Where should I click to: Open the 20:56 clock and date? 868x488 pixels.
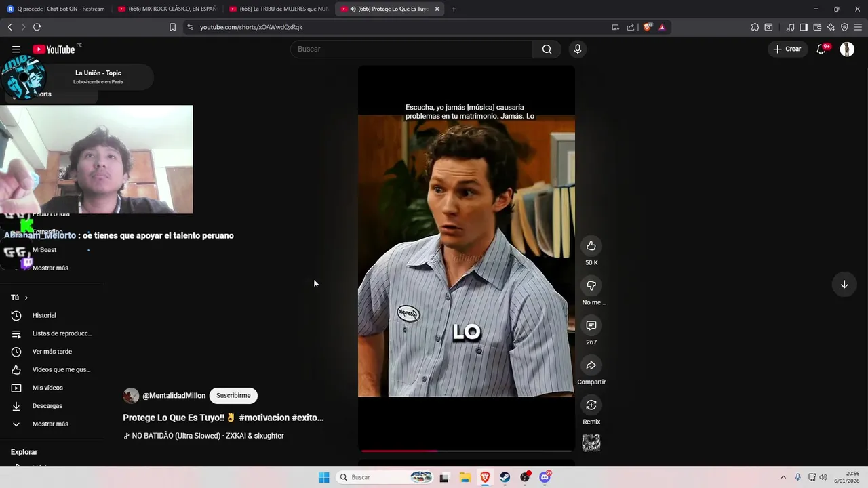pos(848,477)
